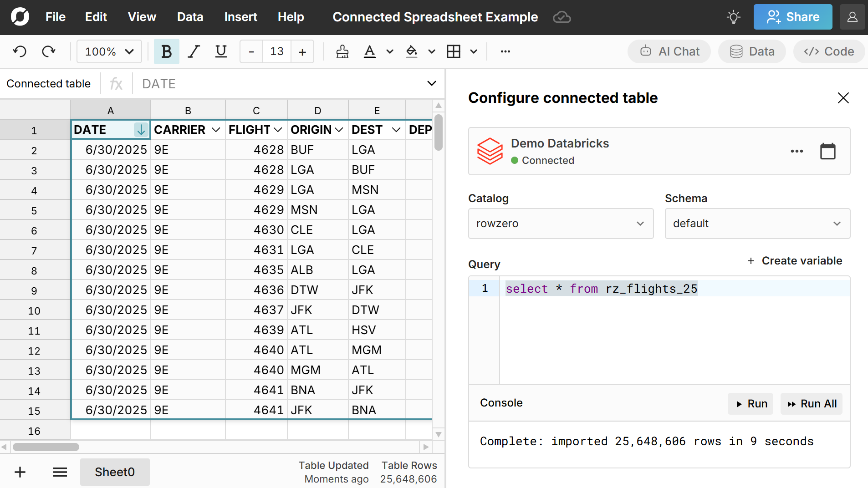Image resolution: width=868 pixels, height=488 pixels.
Task: Click the cloud sync status icon
Action: [562, 17]
